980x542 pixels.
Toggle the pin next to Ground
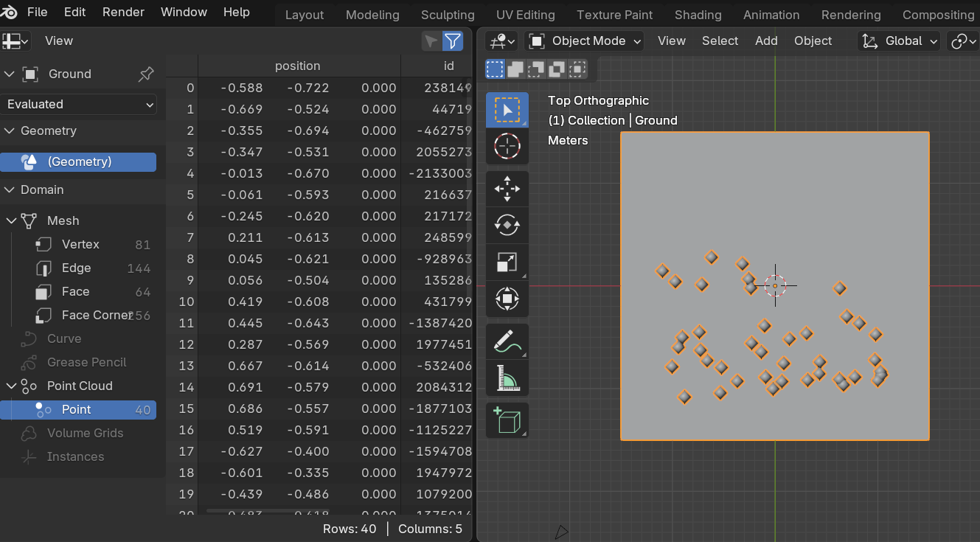coord(146,74)
